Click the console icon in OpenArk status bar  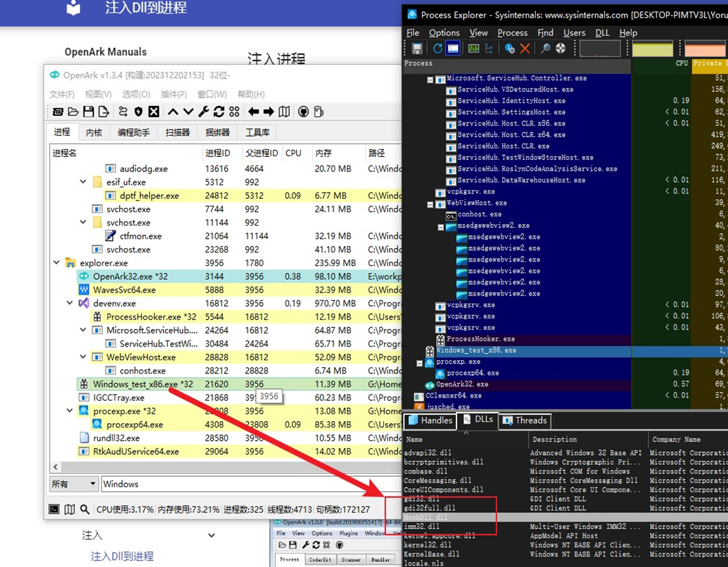click(x=54, y=509)
